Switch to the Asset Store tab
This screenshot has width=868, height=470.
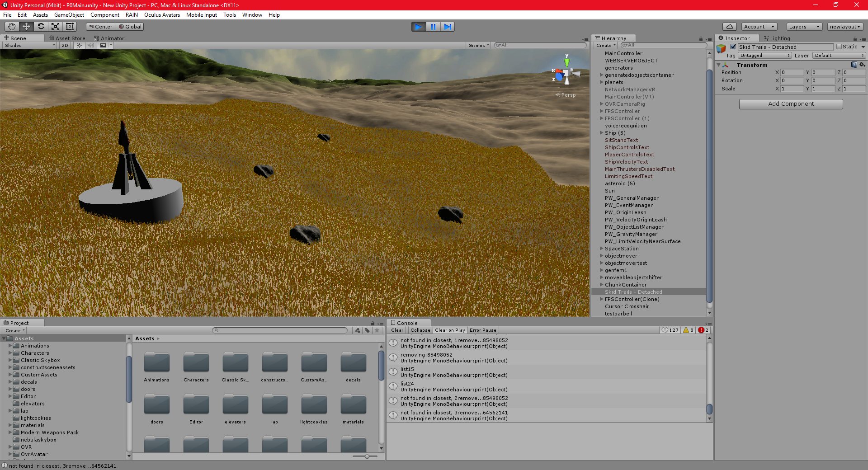point(67,38)
